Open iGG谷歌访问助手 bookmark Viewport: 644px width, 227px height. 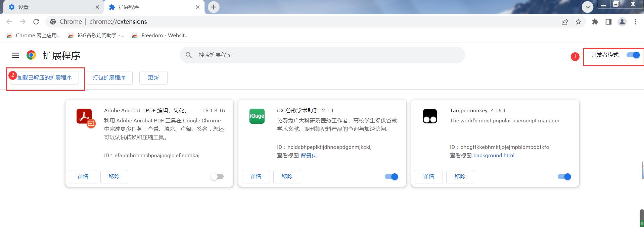pos(96,36)
